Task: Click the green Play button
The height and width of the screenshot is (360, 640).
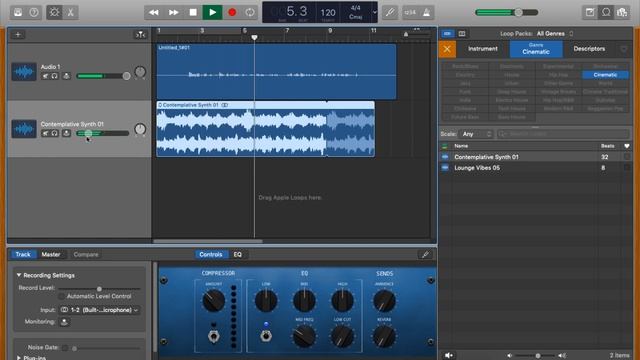Action: 213,12
